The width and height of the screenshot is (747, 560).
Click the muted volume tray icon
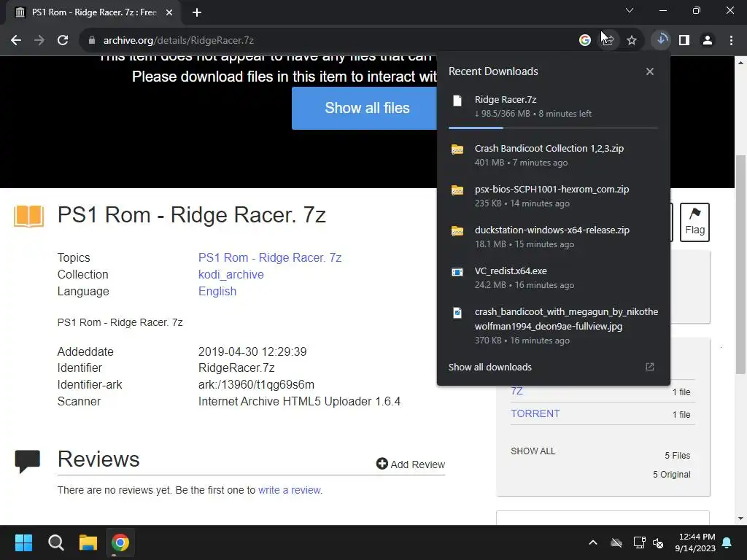(659, 542)
